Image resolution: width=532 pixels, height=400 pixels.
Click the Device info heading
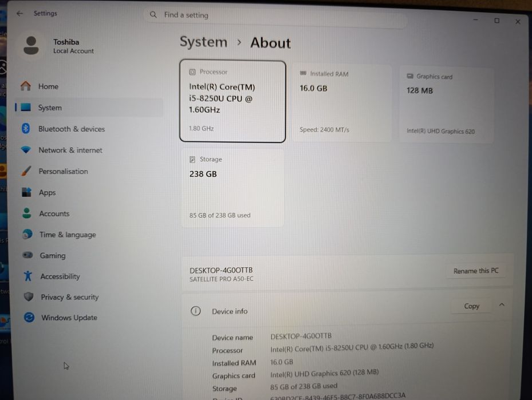point(230,311)
